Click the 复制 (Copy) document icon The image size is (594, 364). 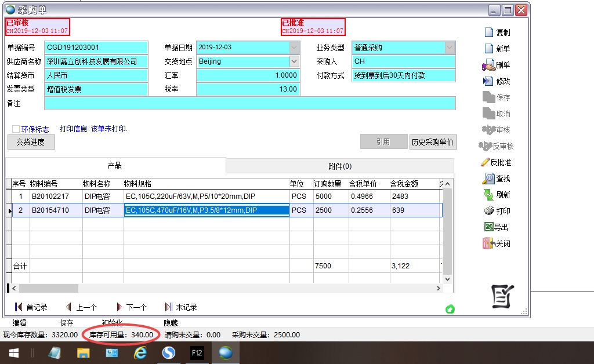[489, 32]
